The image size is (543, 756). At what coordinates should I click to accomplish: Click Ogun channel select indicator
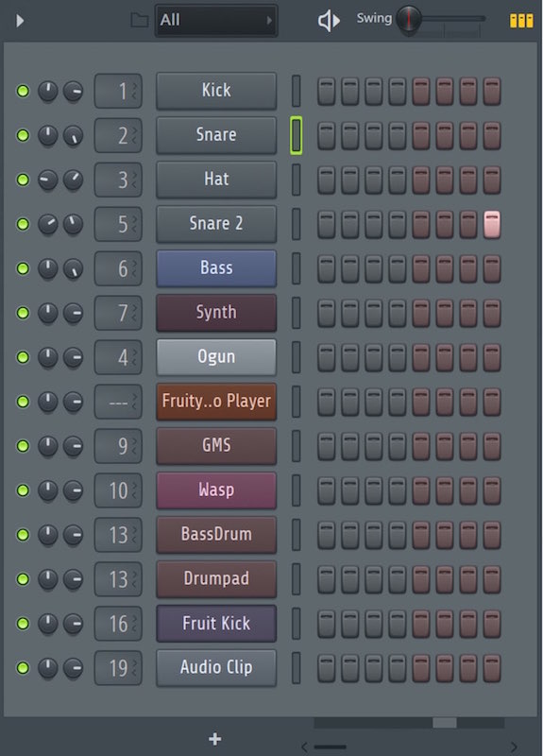[297, 357]
